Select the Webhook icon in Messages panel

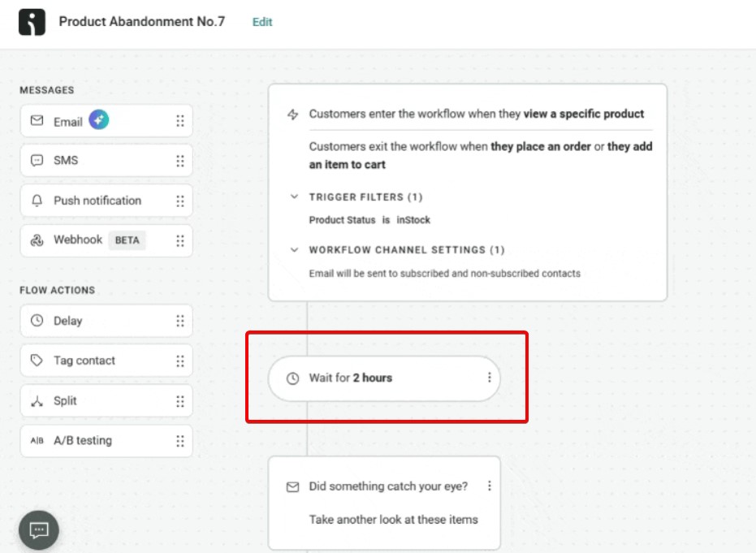pyautogui.click(x=37, y=240)
